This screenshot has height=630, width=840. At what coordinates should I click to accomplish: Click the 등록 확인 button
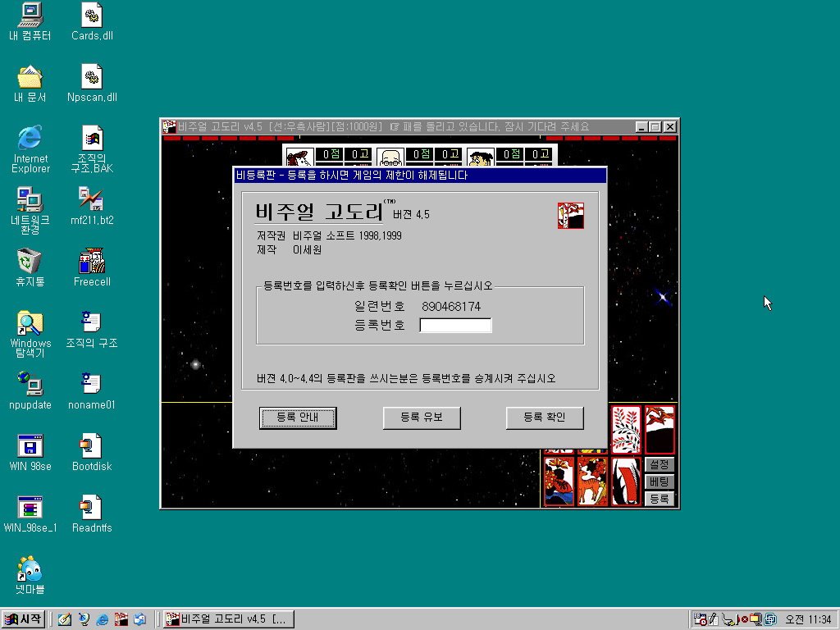(545, 418)
